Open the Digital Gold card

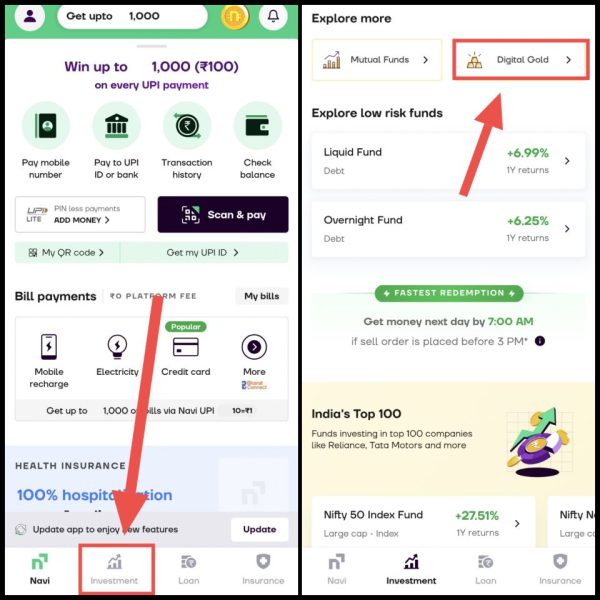[521, 60]
